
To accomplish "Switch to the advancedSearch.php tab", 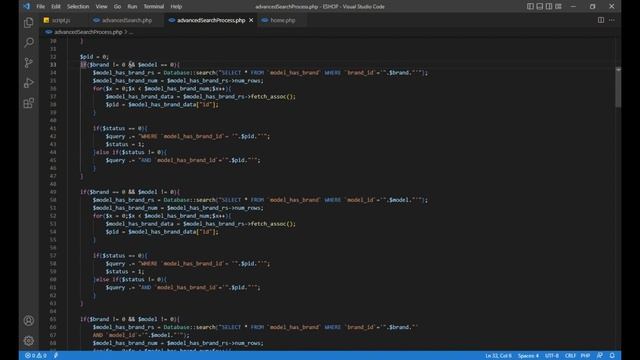I will pyautogui.click(x=127, y=20).
